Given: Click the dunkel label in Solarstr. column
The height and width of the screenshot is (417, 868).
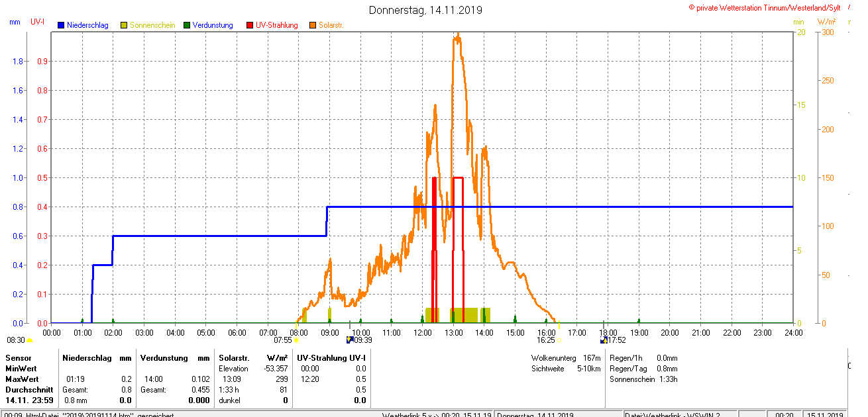Looking at the screenshot, I should point(230,400).
